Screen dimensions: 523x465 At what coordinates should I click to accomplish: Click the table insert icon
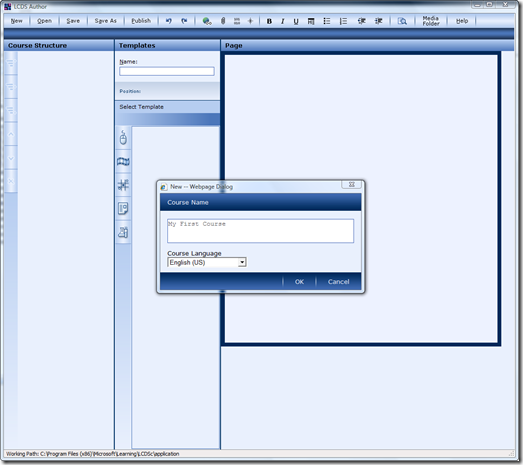(x=311, y=21)
